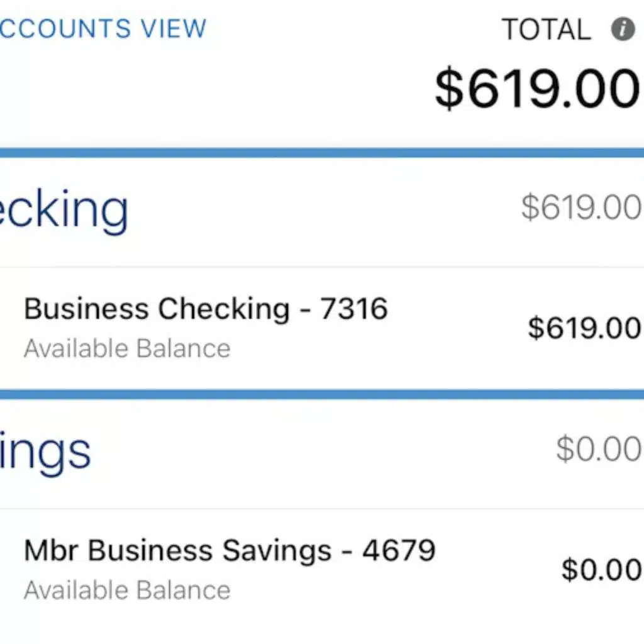Click the bold $0.00 Mbr Business Savings balance

(602, 569)
